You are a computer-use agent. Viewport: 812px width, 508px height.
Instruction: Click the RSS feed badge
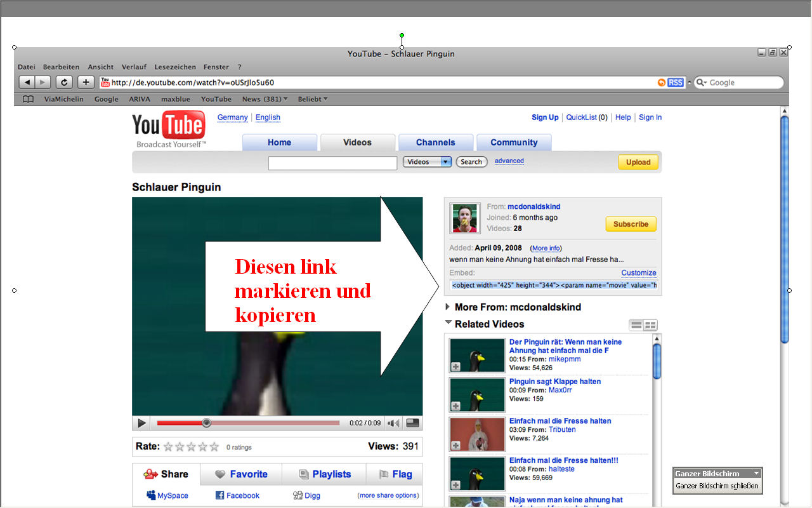pyautogui.click(x=676, y=83)
